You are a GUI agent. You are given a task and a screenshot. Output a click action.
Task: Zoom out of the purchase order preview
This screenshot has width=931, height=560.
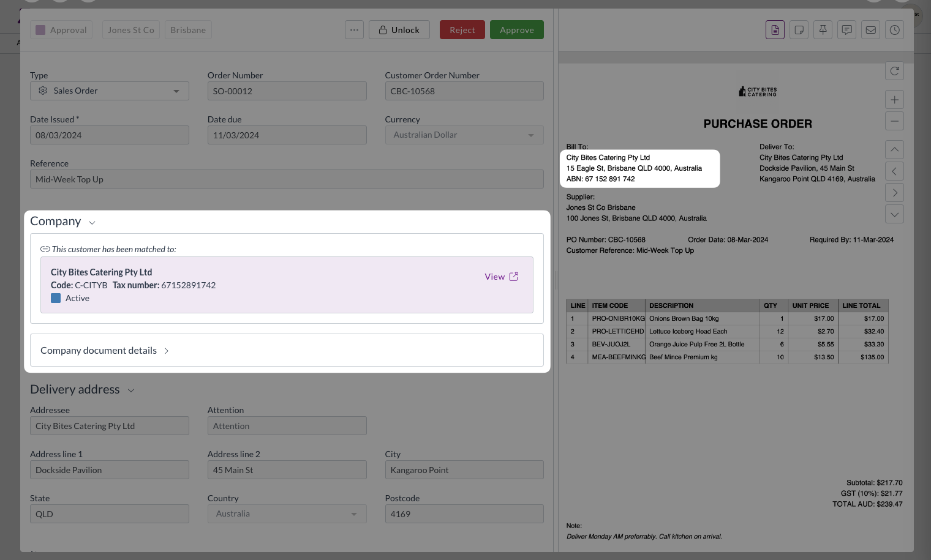click(x=894, y=121)
